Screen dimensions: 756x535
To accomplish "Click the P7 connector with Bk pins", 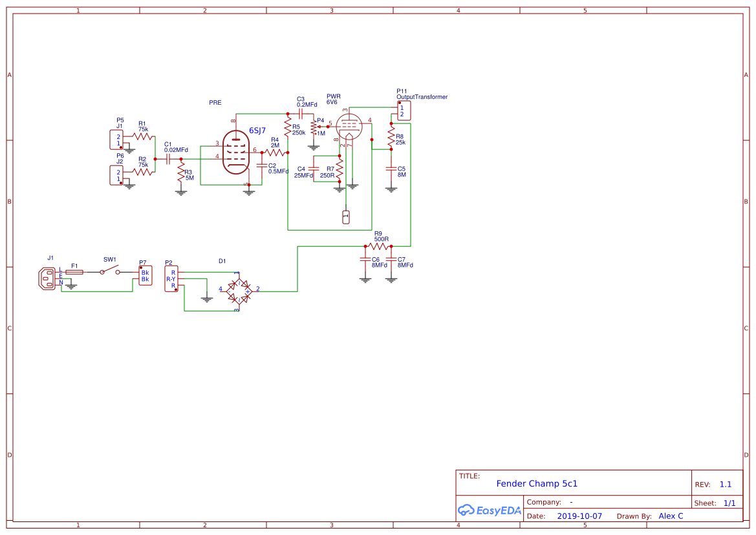I will coord(145,276).
